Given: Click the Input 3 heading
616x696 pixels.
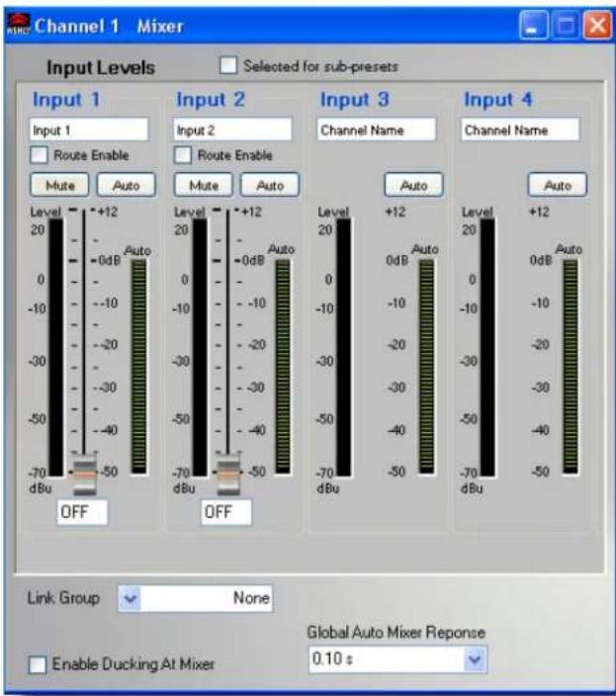Looking at the screenshot, I should (x=355, y=100).
